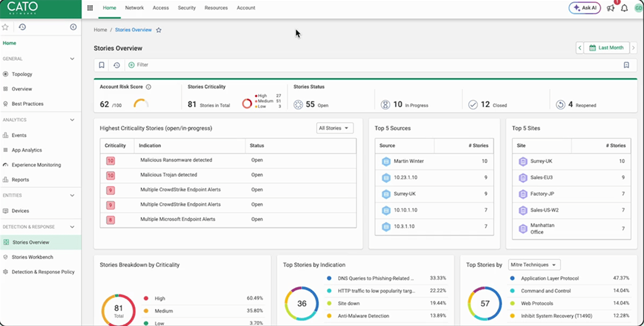Open Detection & Response Policy in sidebar
The image size is (644, 326).
[40, 272]
